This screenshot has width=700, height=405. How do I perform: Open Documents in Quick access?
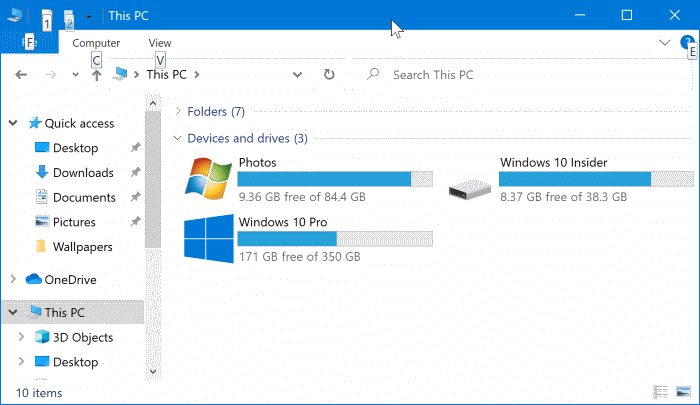[84, 197]
